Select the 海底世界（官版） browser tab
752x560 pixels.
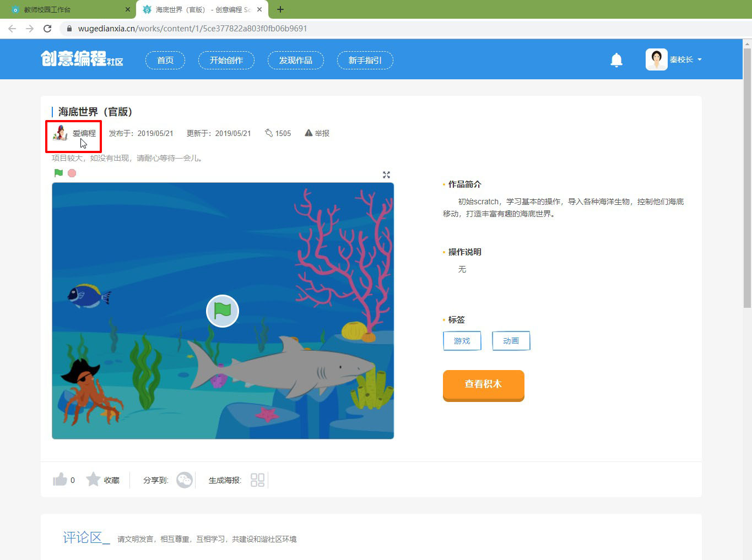coord(202,9)
